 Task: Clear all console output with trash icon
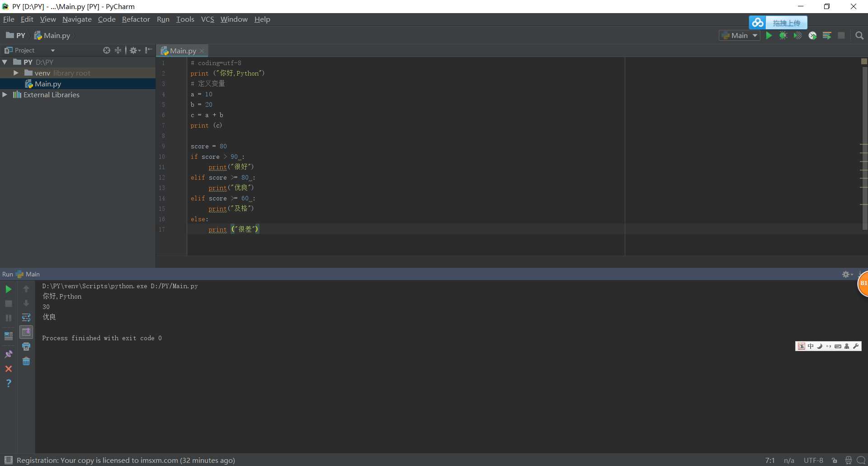(x=26, y=361)
